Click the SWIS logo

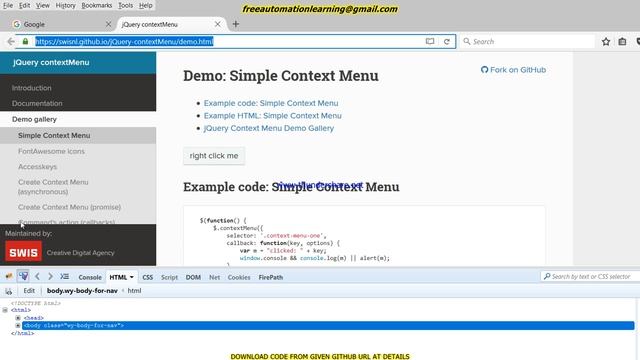coord(23,251)
